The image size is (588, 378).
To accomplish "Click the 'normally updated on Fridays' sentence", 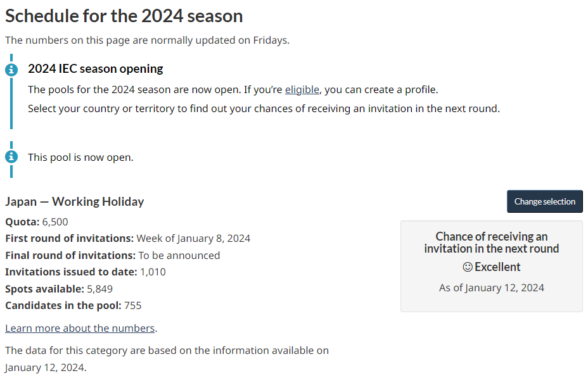I will [148, 41].
